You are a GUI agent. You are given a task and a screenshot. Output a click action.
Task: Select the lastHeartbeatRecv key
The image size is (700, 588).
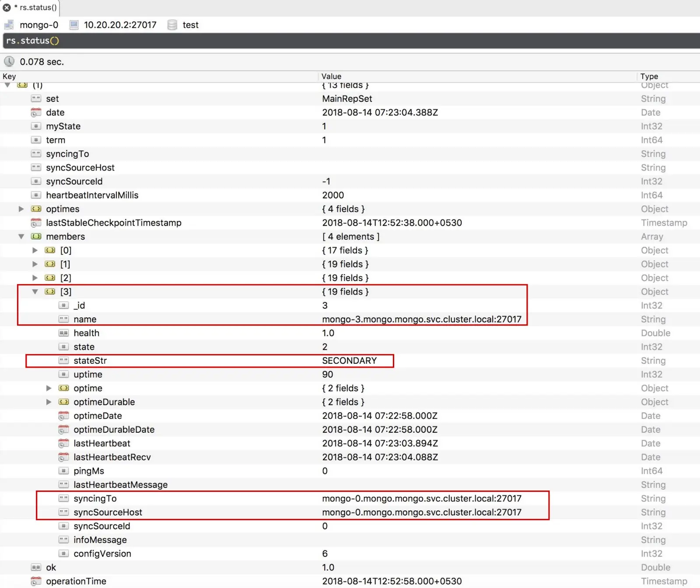click(112, 457)
